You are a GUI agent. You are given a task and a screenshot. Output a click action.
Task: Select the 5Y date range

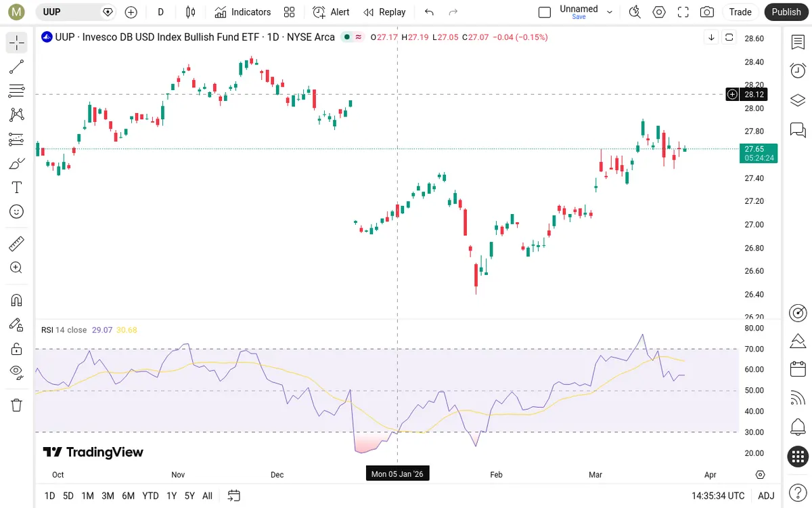click(189, 496)
